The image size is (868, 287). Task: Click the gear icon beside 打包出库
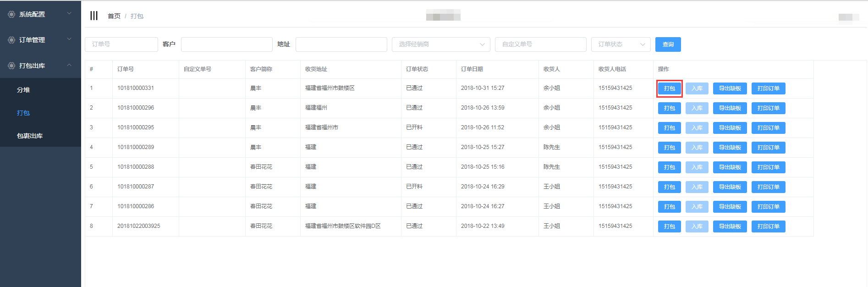11,66
